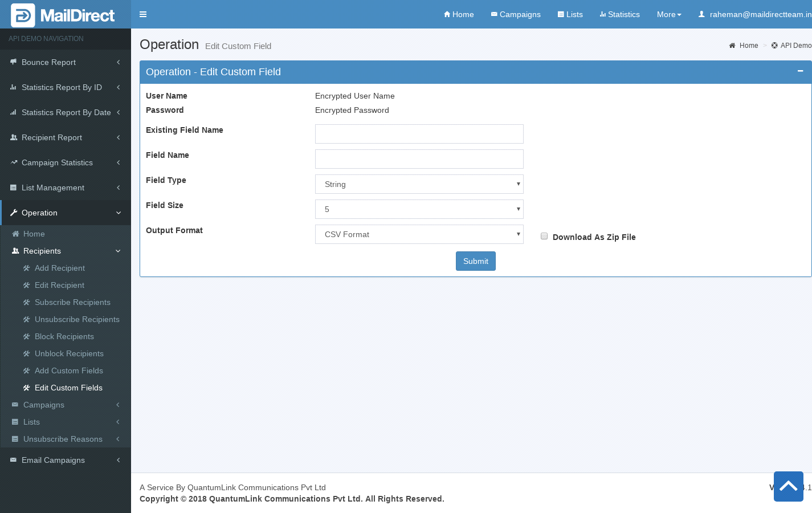Click the Existing Field Name input box
The image size is (812, 513).
(419, 134)
